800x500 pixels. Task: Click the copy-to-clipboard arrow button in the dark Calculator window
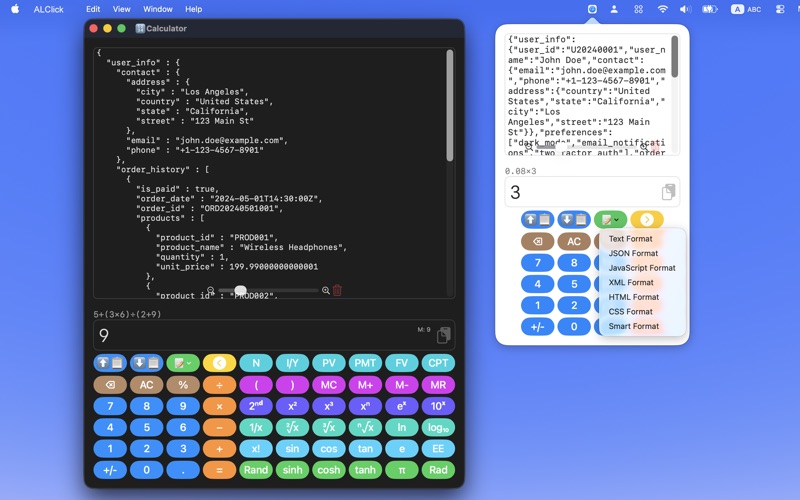(x=110, y=363)
